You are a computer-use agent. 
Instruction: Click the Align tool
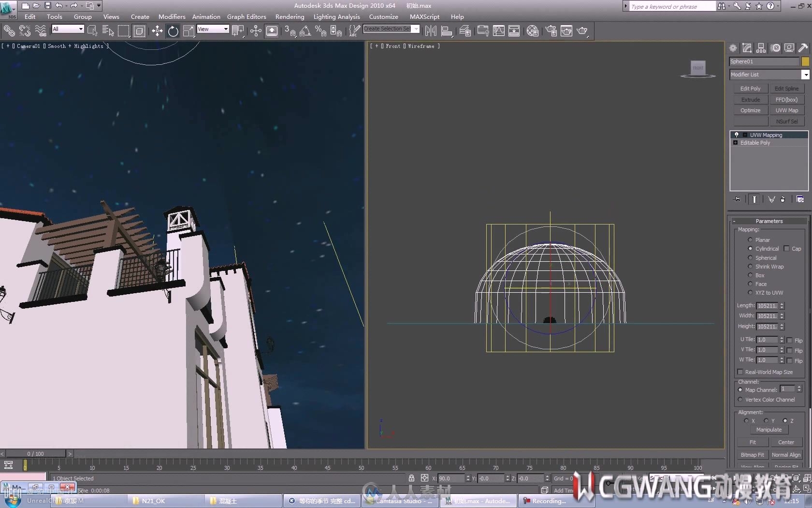tap(447, 31)
